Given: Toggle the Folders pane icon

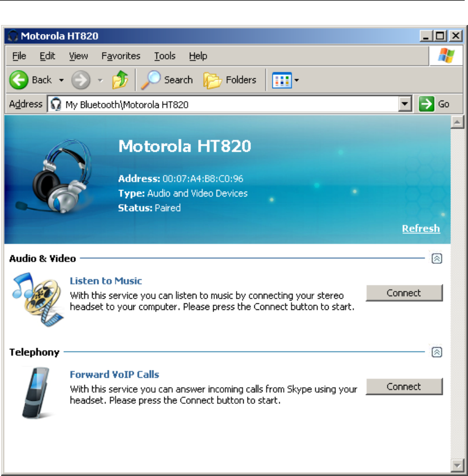Looking at the screenshot, I should tap(213, 80).
